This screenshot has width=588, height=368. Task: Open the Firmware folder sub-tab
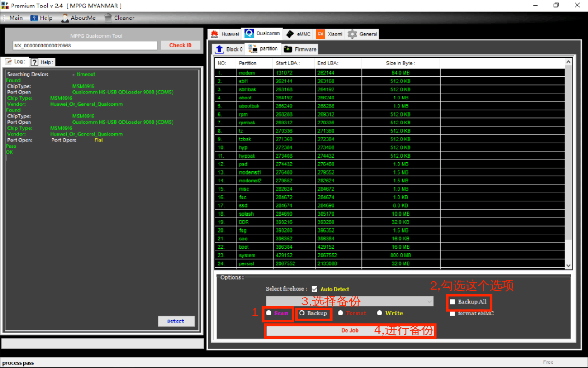[300, 49]
